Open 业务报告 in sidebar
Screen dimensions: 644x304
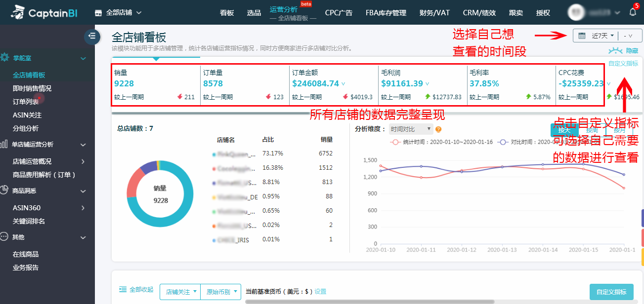(x=26, y=267)
